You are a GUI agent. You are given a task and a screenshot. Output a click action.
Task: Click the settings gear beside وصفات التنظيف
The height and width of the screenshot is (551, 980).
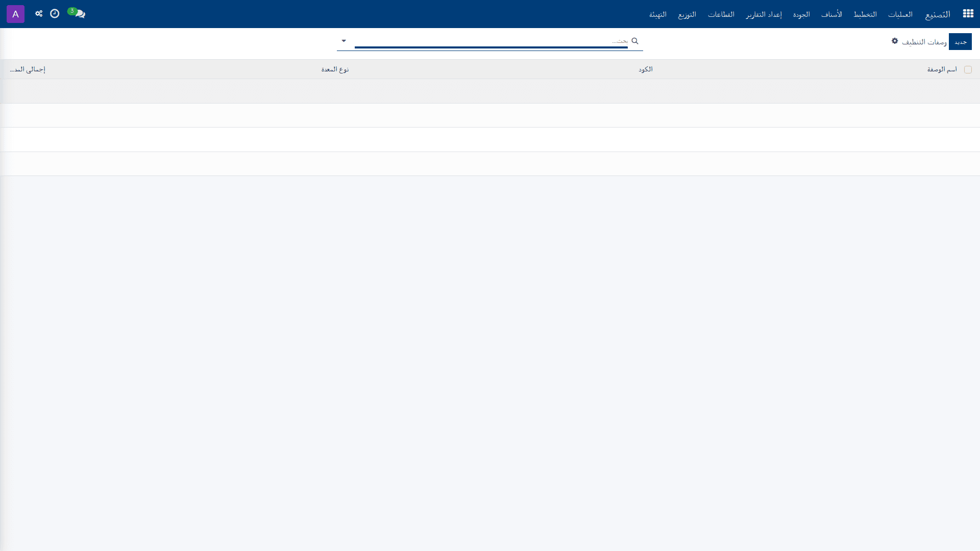[x=895, y=41]
